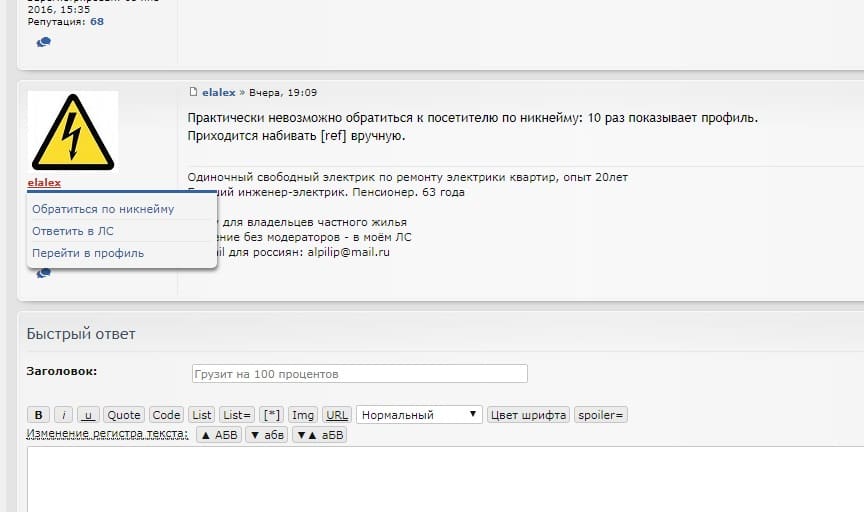Apply underline with the u button
The width and height of the screenshot is (864, 512).
pyautogui.click(x=88, y=415)
